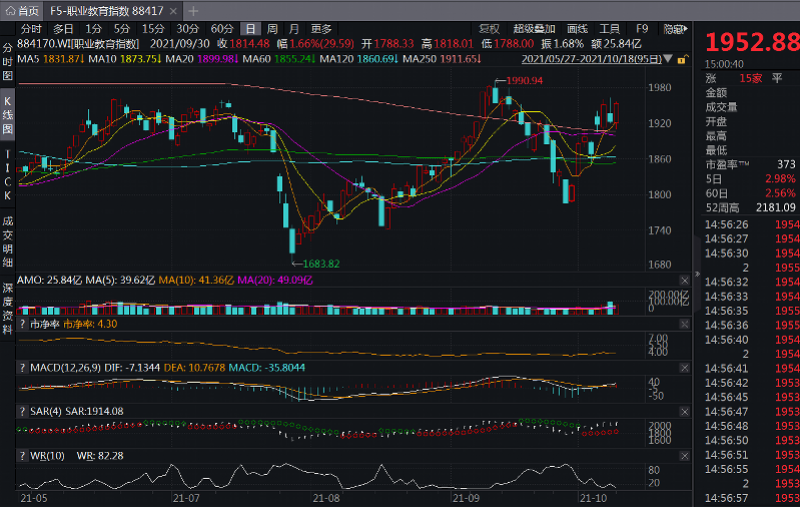Select the 周 weekly period
The image size is (800, 507).
272,29
